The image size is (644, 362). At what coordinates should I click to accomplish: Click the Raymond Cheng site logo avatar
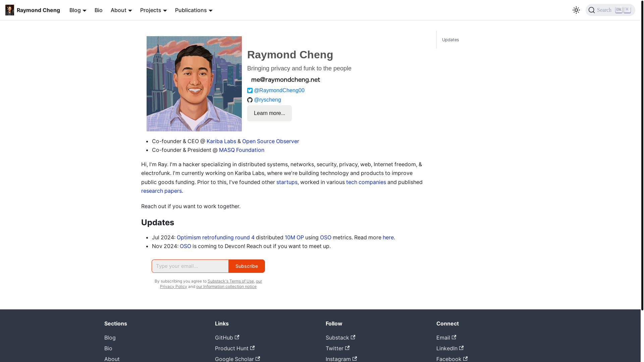tap(10, 10)
